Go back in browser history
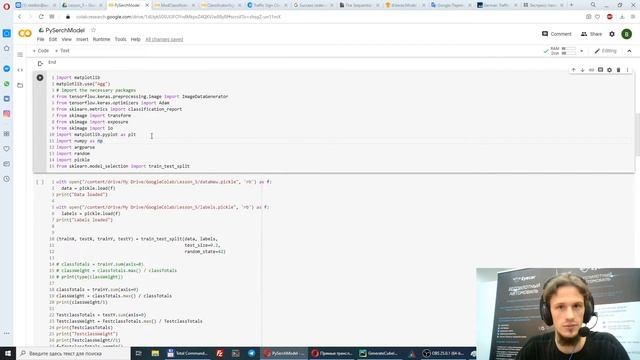Screen dimensions: 640x360 pyautogui.click(x=19, y=17)
